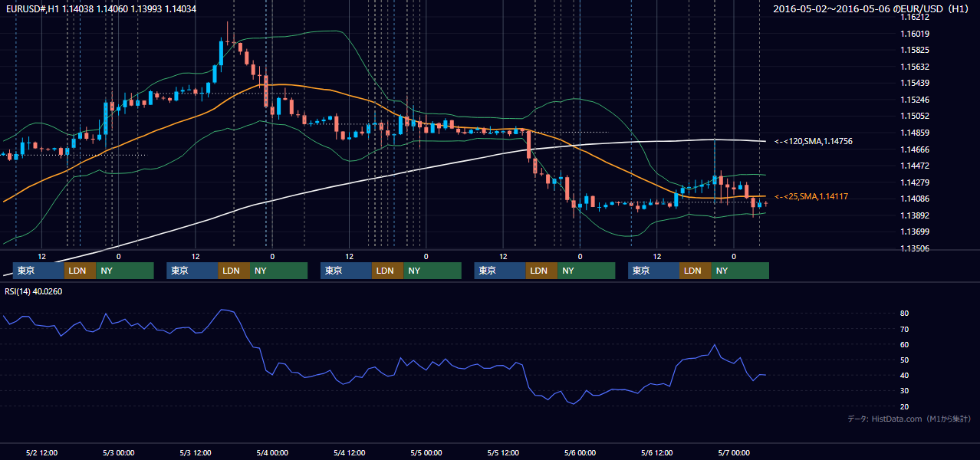Click price axis value 1.15439
Image resolution: width=980 pixels, height=460 pixels.
(x=915, y=83)
